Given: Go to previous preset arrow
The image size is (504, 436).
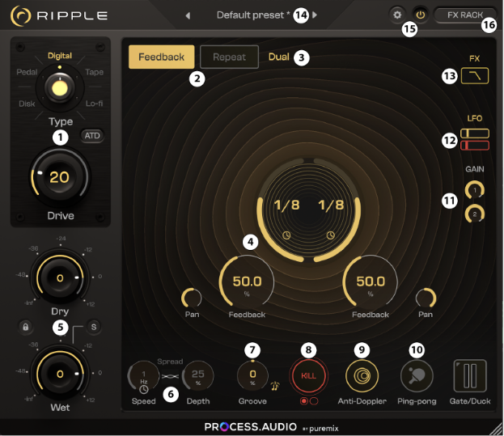Looking at the screenshot, I should pyautogui.click(x=188, y=15).
